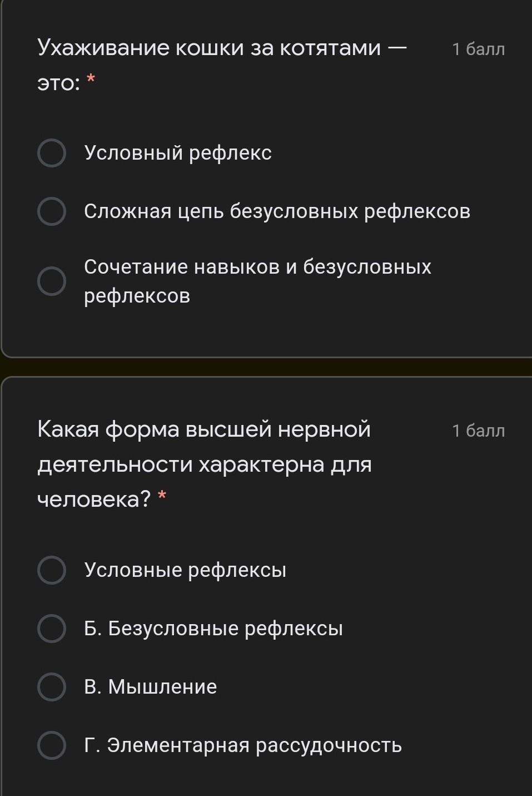Pick radio circle for 'Б. Безусловные рефлексы'

[52, 629]
